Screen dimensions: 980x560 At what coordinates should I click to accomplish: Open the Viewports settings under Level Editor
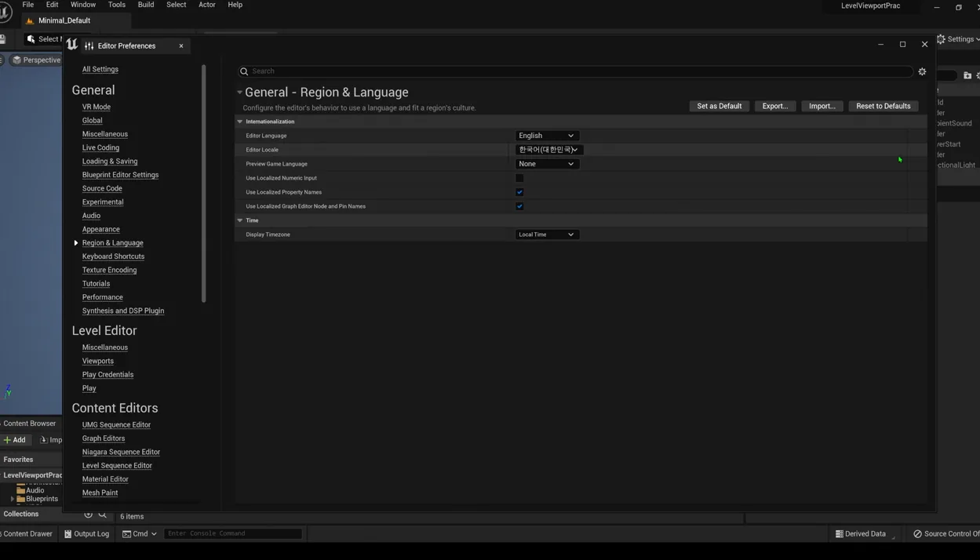point(98,361)
